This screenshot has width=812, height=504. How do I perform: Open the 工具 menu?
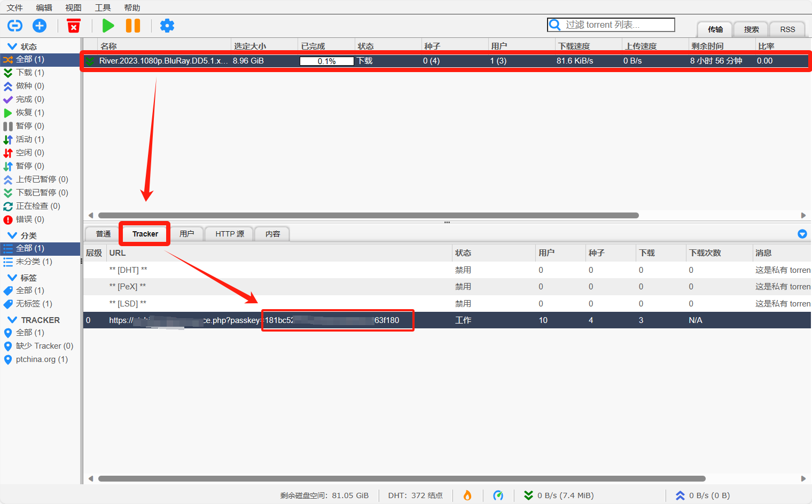tap(103, 7)
